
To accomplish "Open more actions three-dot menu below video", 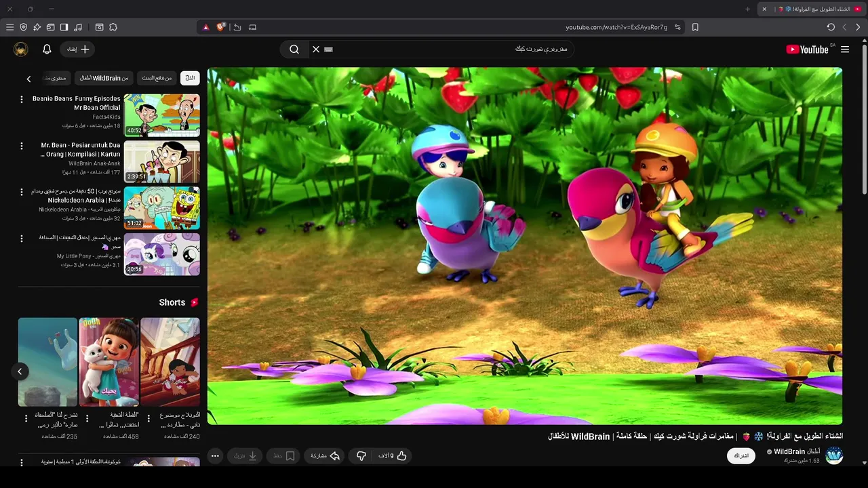I will tap(215, 456).
